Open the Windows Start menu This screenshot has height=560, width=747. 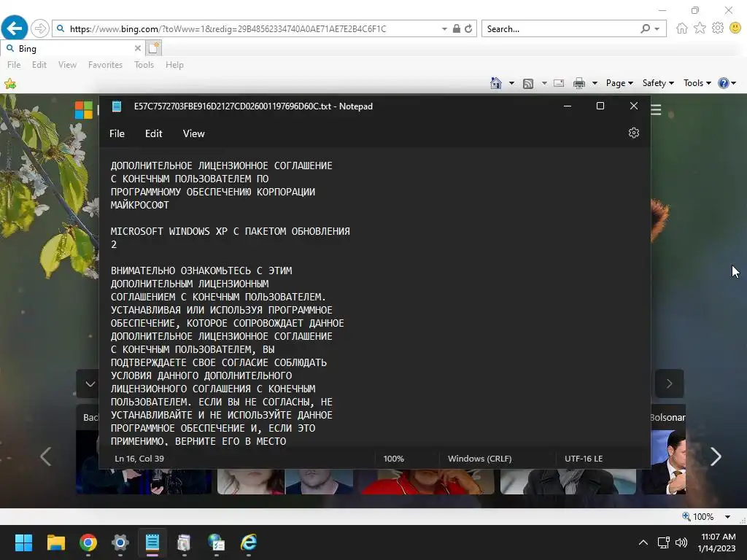point(23,542)
